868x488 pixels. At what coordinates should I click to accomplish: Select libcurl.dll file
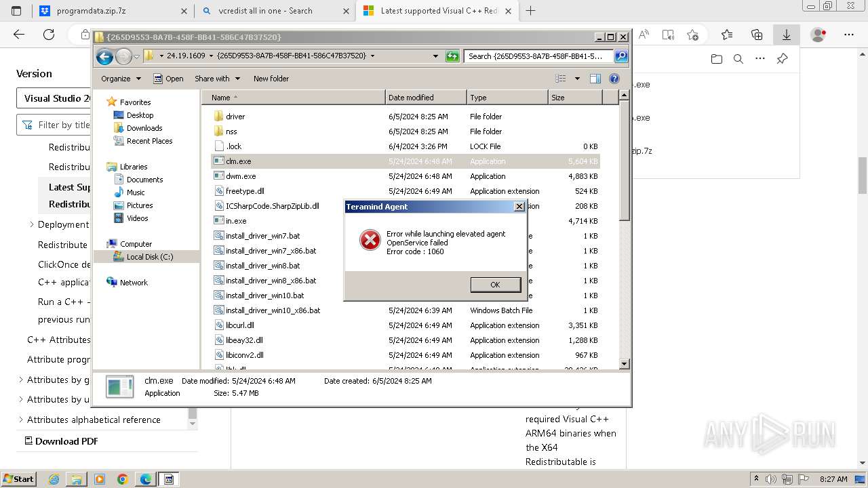pos(239,325)
